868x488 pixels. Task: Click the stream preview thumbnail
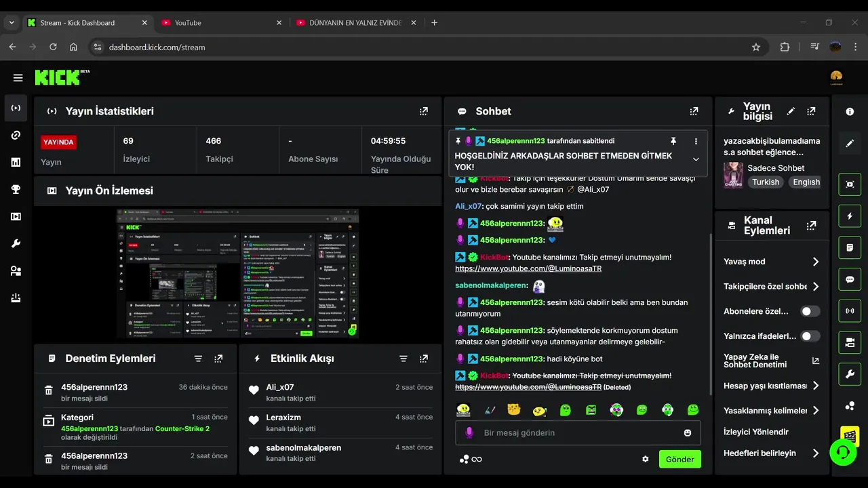tap(237, 273)
